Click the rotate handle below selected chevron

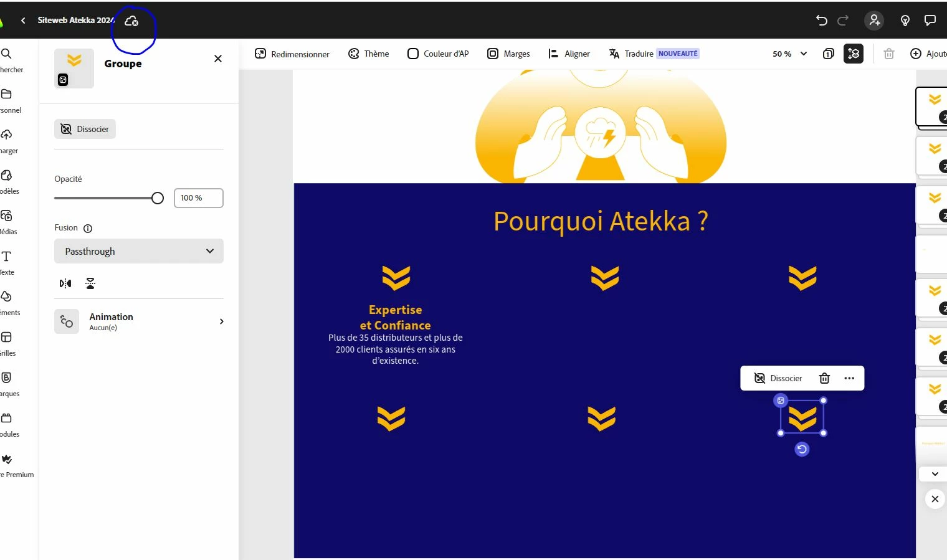coord(802,449)
